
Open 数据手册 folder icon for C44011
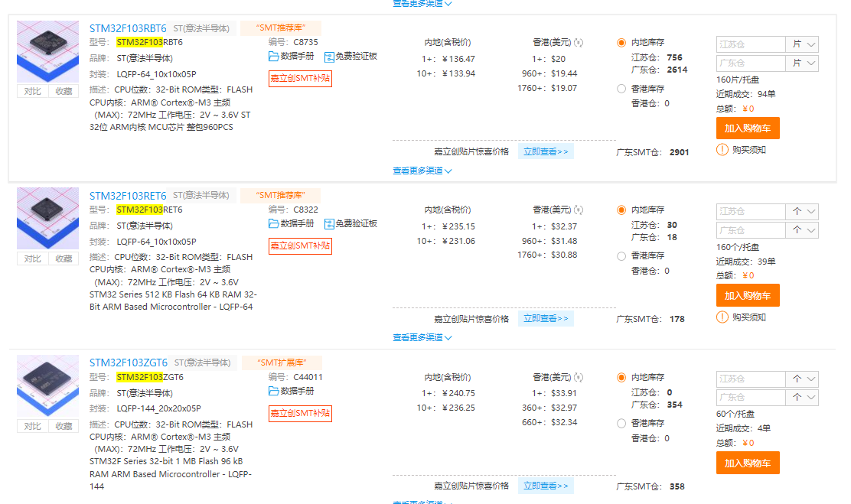[x=273, y=391]
